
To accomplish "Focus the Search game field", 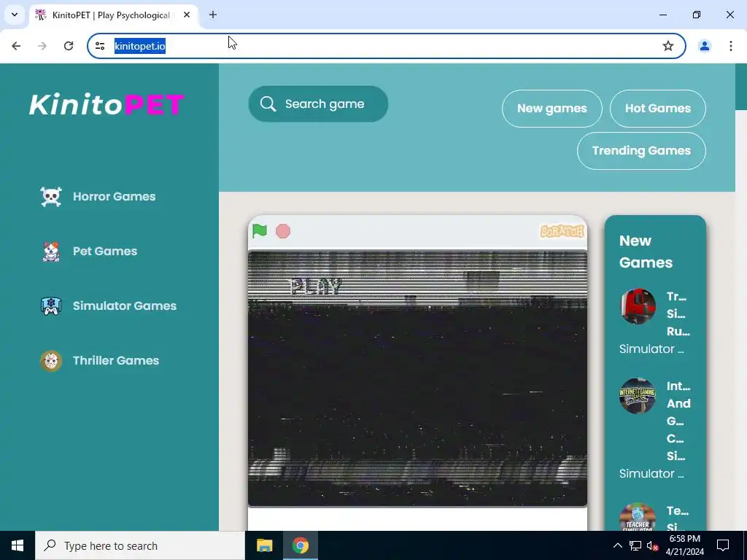I will pyautogui.click(x=318, y=104).
